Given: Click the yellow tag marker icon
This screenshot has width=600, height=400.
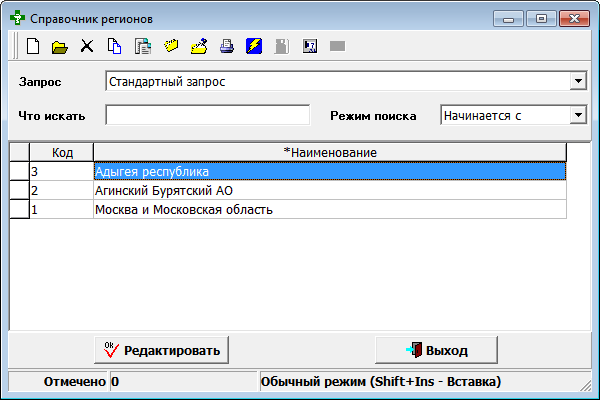Looking at the screenshot, I should [171, 46].
